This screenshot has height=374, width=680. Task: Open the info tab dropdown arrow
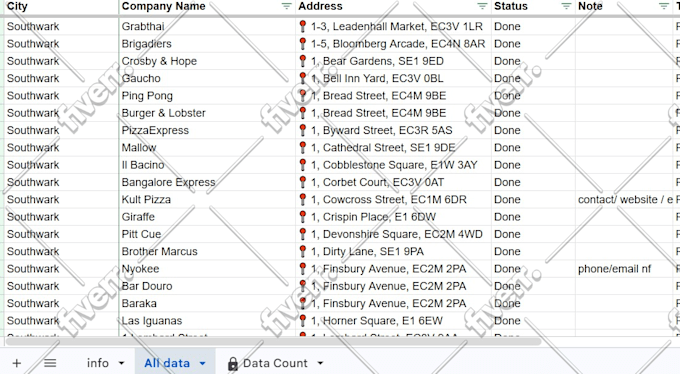[x=121, y=363]
